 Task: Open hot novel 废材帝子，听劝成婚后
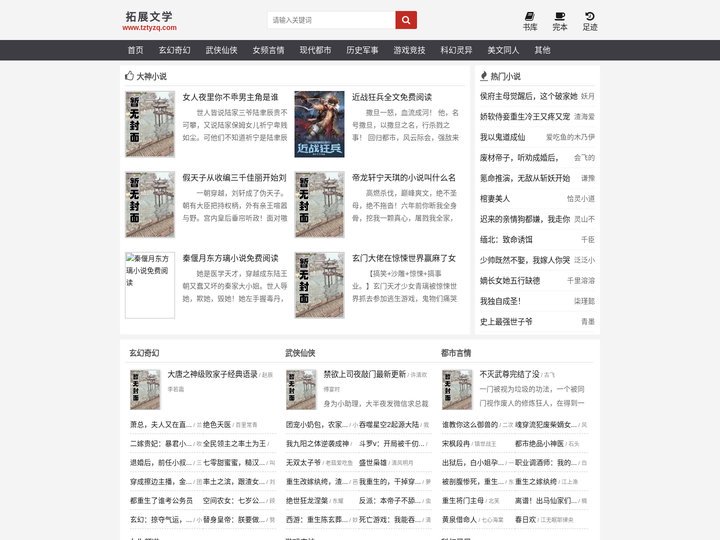coord(519,158)
